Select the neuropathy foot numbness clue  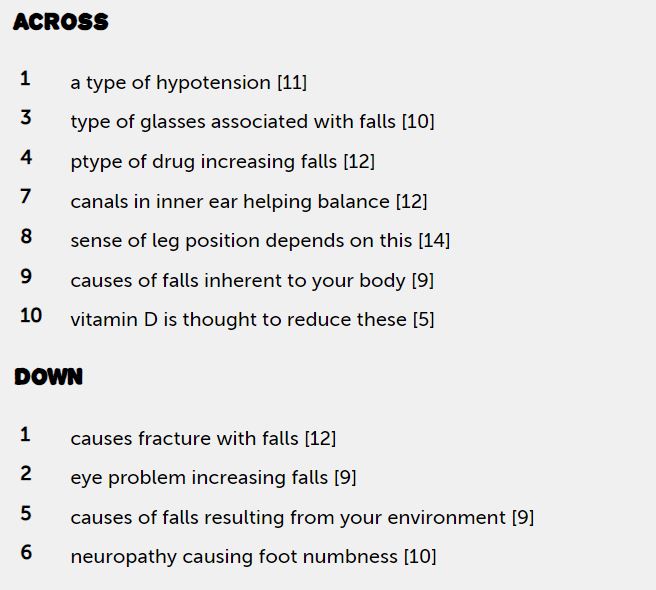point(253,557)
